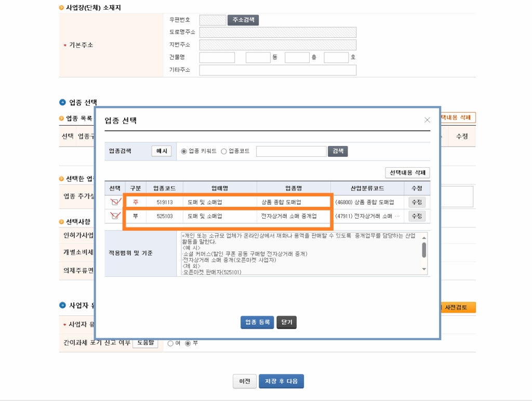Click 저장 후 다음 button

pyautogui.click(x=281, y=381)
